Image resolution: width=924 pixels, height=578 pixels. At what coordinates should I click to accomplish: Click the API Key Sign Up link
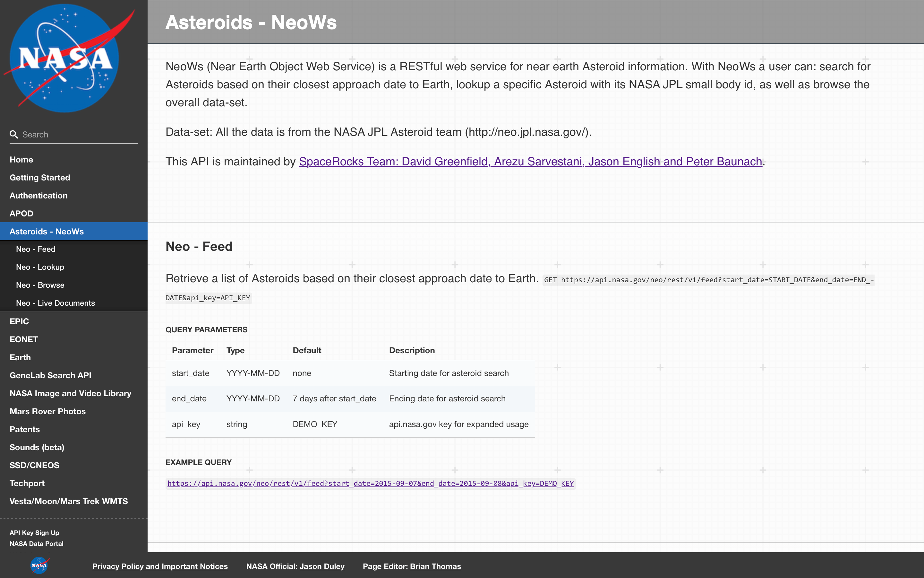(x=34, y=533)
